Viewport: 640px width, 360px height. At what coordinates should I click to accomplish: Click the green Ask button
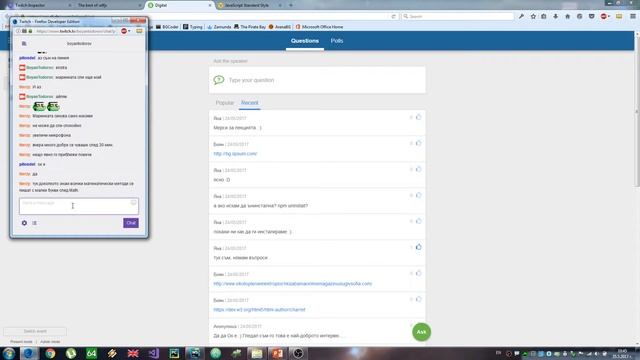(x=421, y=332)
